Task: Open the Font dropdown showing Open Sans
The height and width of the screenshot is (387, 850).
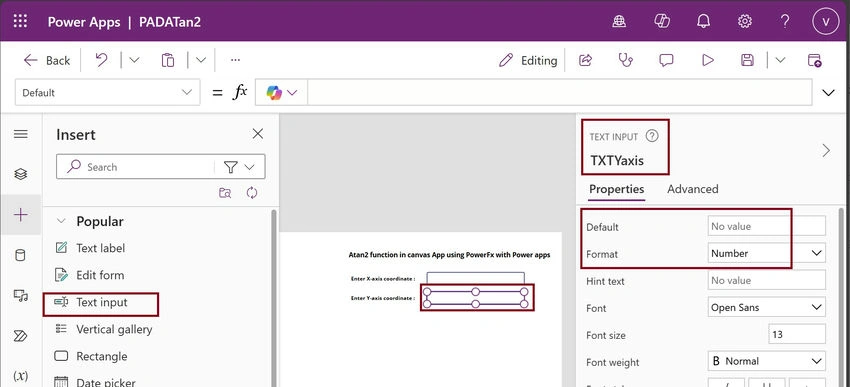Action: 767,307
